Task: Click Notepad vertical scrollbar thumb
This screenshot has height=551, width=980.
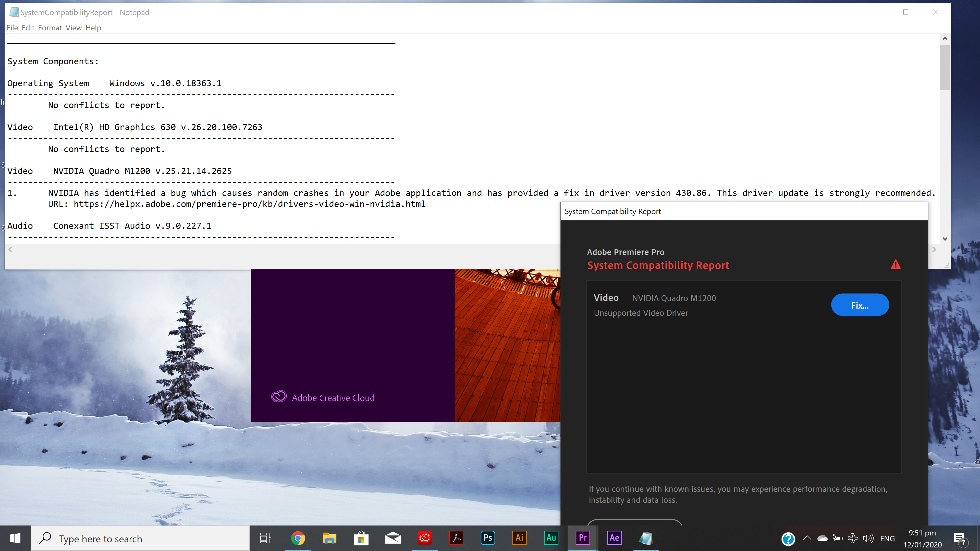Action: click(x=945, y=67)
